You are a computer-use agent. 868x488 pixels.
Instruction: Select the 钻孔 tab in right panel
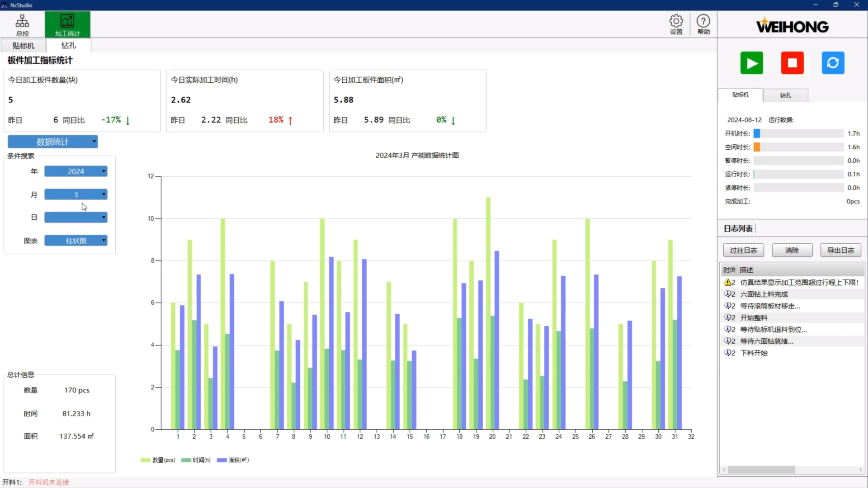(x=785, y=95)
